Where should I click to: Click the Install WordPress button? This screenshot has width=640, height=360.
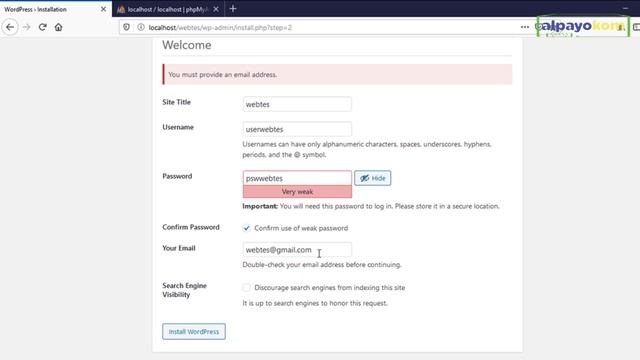pos(194,331)
